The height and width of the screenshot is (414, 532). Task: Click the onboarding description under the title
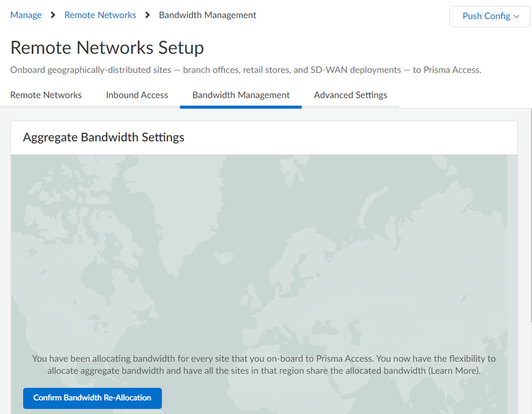click(x=245, y=70)
